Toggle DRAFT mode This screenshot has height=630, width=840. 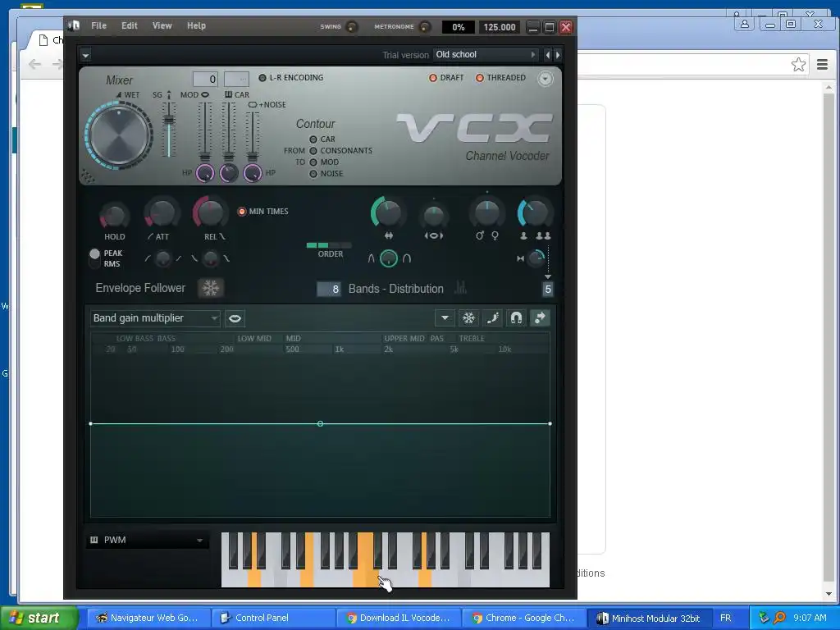pos(433,78)
